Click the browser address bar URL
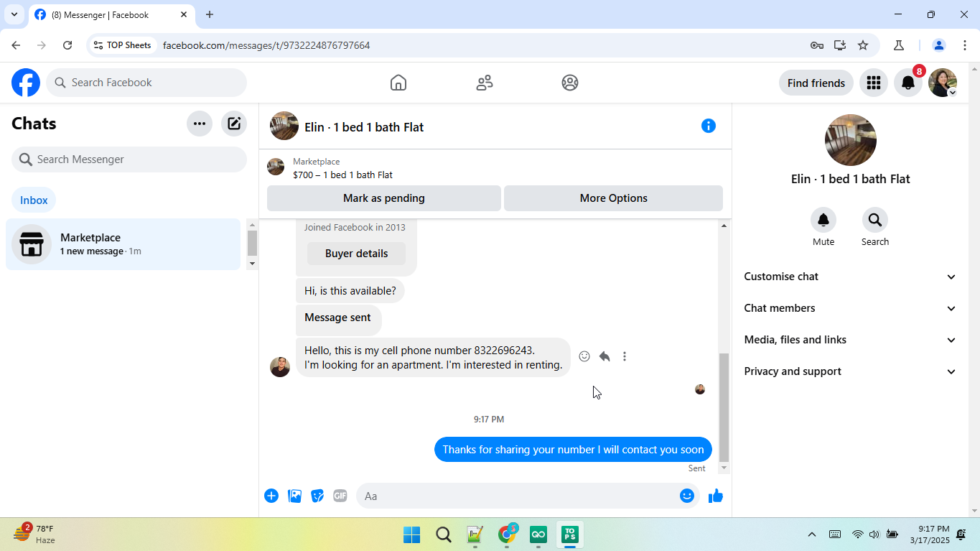This screenshot has width=980, height=551. click(x=266, y=45)
